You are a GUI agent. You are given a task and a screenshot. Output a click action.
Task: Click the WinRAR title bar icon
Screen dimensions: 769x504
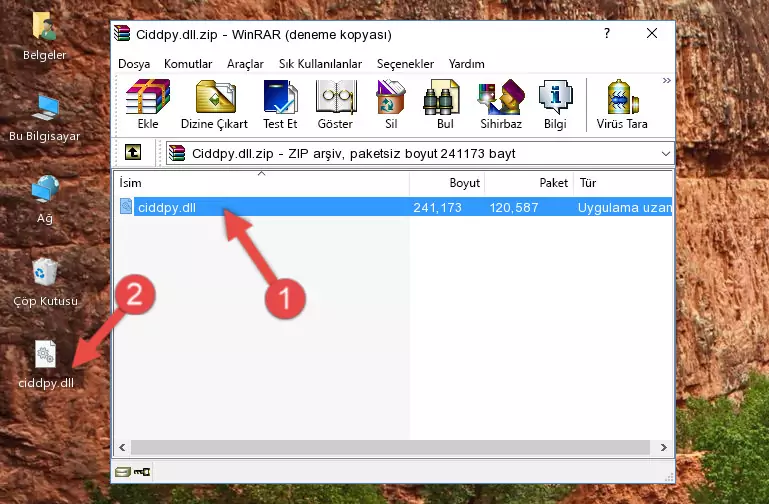point(123,34)
